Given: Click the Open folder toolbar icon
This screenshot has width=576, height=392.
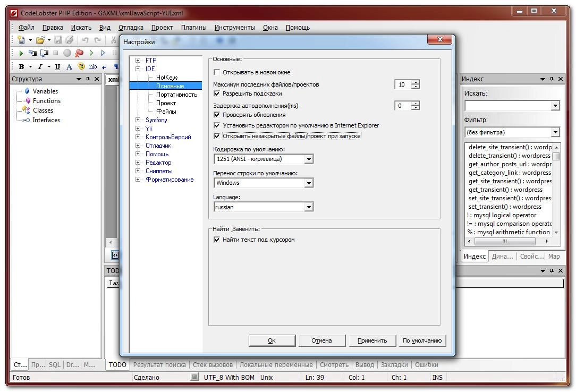Looking at the screenshot, I should (x=40, y=40).
